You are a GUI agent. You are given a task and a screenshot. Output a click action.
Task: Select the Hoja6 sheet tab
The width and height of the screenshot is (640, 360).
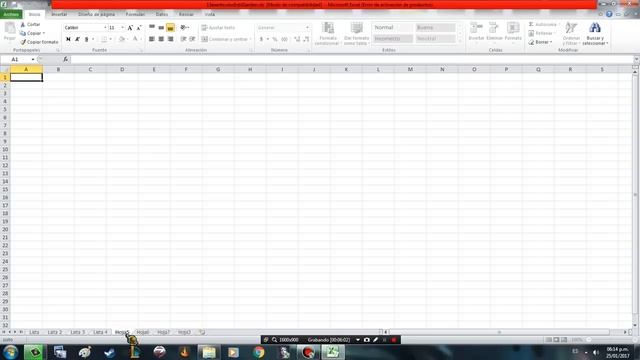click(x=142, y=332)
